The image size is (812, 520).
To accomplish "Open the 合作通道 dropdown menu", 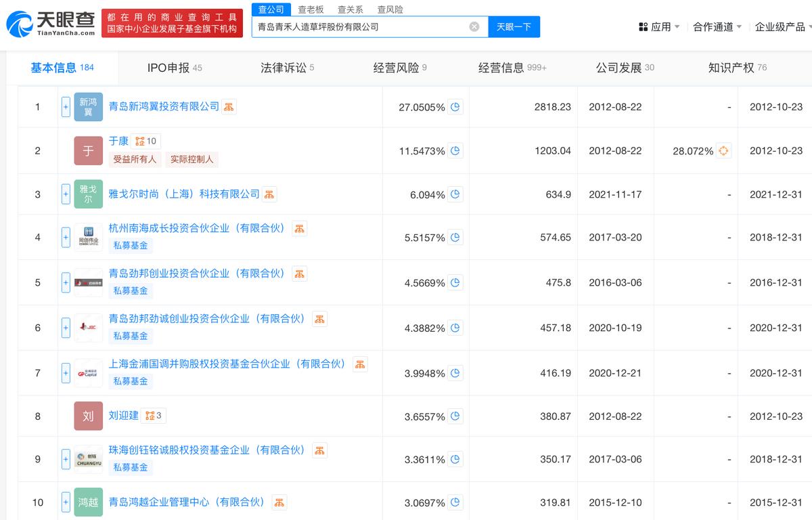I will (x=717, y=26).
